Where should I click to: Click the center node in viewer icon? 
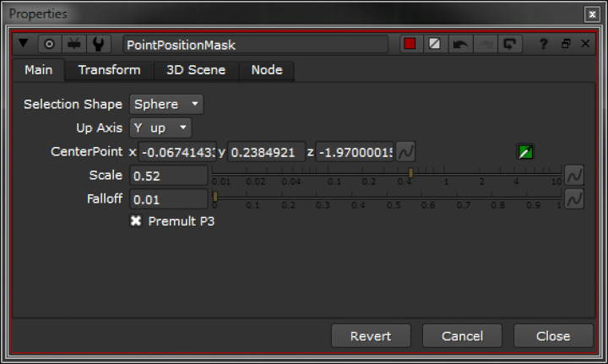49,44
